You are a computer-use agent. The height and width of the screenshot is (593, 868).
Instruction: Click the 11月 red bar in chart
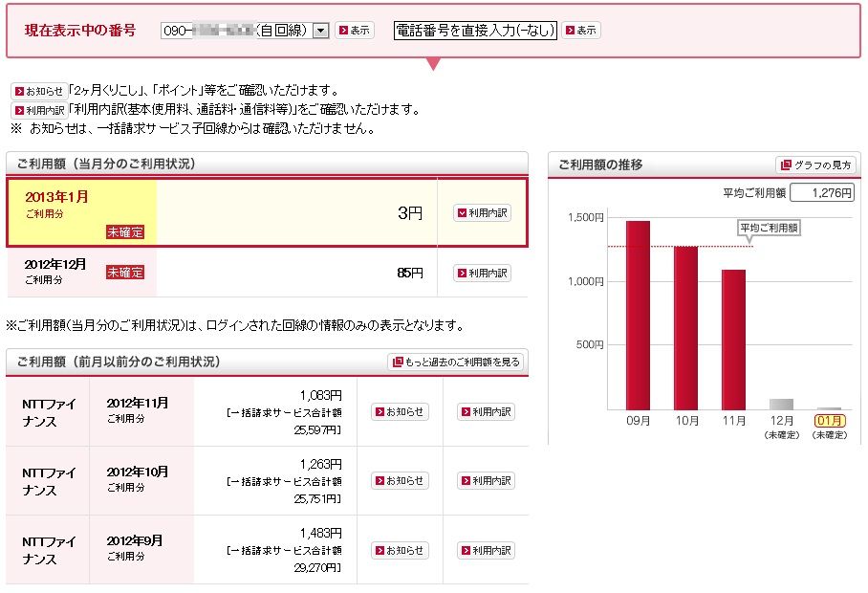(x=733, y=340)
